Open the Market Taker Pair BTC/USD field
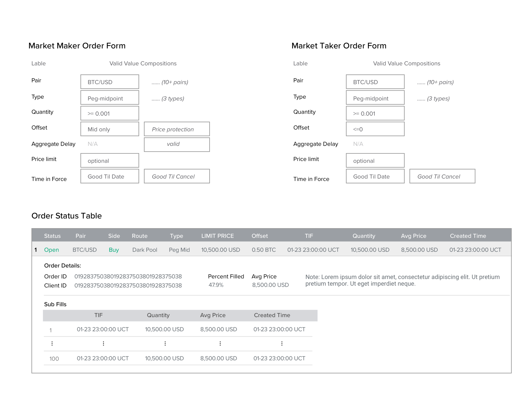 point(375,82)
